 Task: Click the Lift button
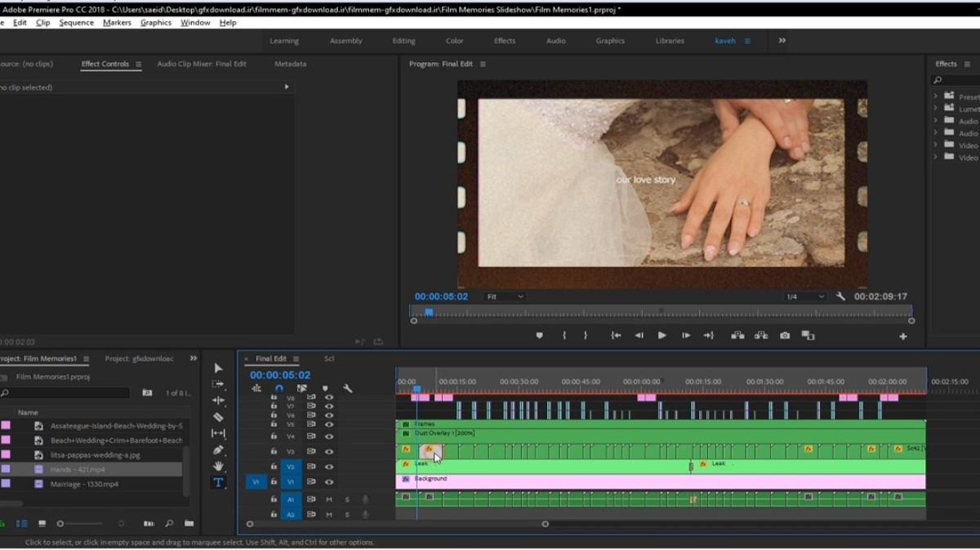[737, 335]
